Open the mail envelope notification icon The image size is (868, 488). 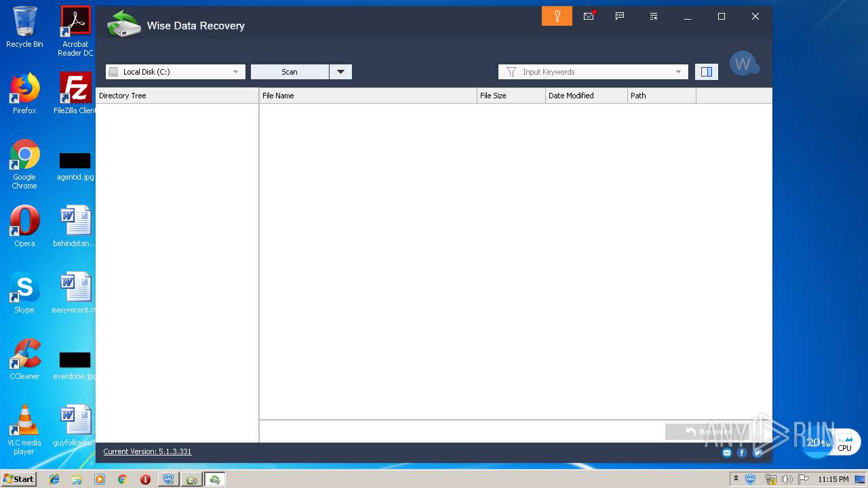[x=589, y=16]
